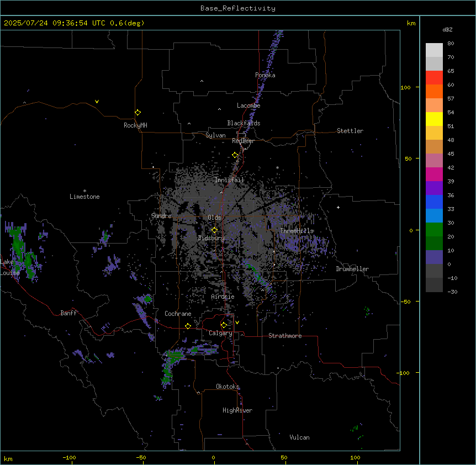This screenshot has height=465, width=476.
Task: Click the Drumheller town label
Action: [x=352, y=269]
